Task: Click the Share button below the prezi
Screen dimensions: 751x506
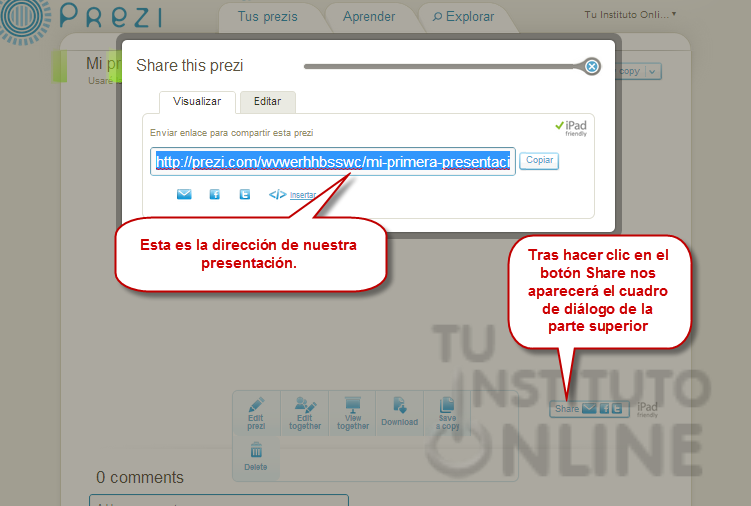Action: tap(589, 409)
